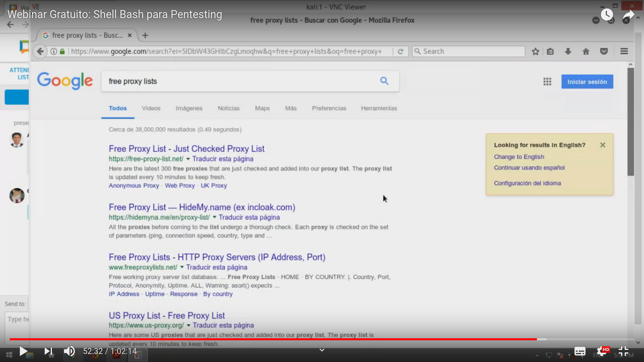Open the Google apps grid
The image size is (644, 362).
point(547,82)
